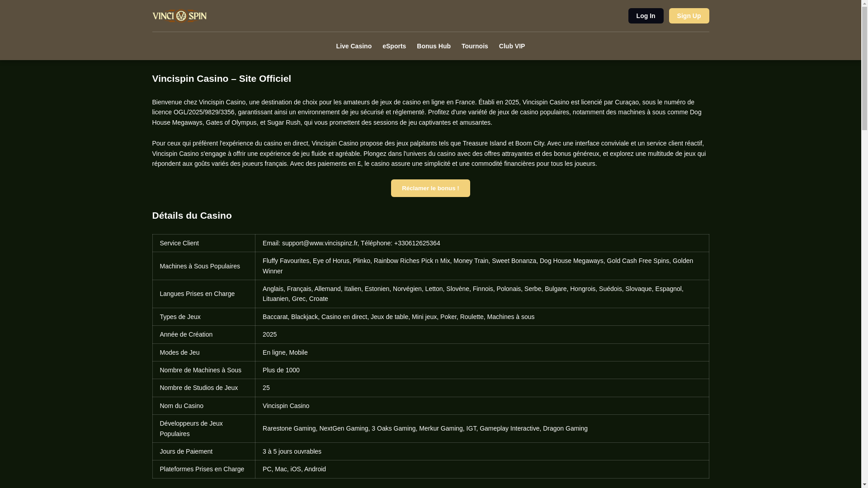Click the Log In button
Image resolution: width=868 pixels, height=488 pixels.
click(646, 16)
